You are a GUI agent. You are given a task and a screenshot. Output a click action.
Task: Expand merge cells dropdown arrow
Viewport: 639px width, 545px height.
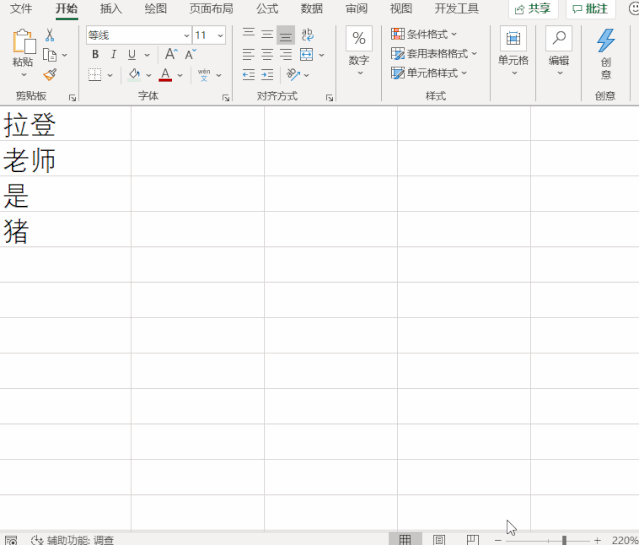322,55
